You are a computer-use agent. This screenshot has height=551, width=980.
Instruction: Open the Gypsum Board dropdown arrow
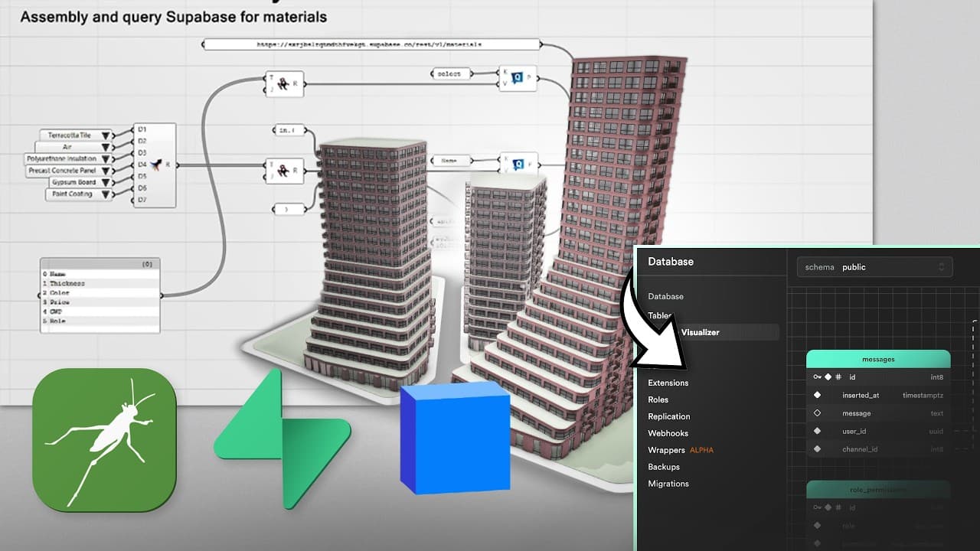pyautogui.click(x=106, y=183)
